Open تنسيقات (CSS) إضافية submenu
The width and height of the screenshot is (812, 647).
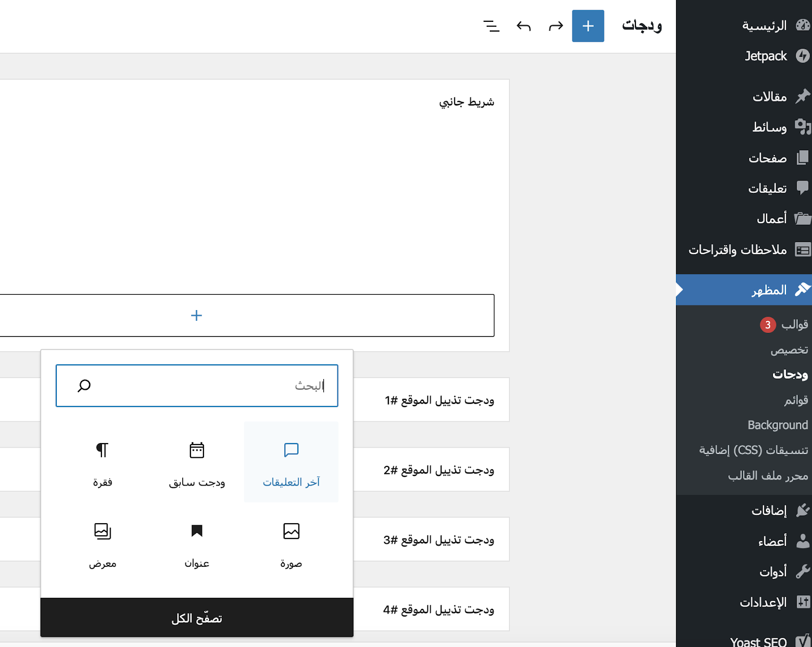754,450
